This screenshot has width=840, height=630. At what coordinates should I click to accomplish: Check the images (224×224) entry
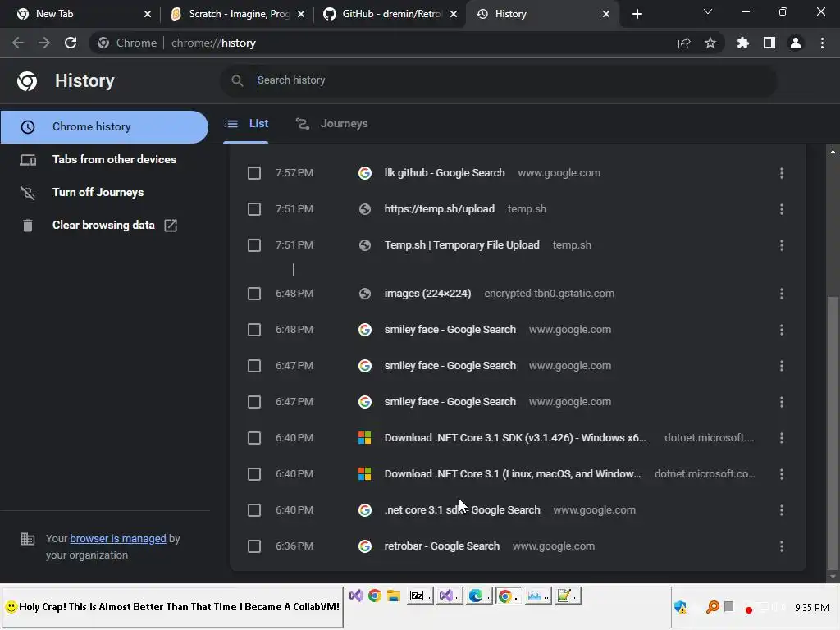(x=254, y=294)
